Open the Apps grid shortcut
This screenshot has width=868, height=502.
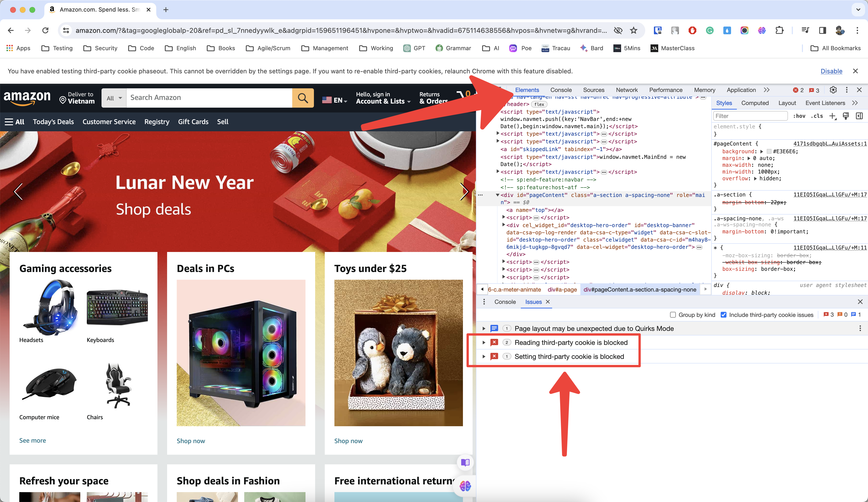point(18,48)
